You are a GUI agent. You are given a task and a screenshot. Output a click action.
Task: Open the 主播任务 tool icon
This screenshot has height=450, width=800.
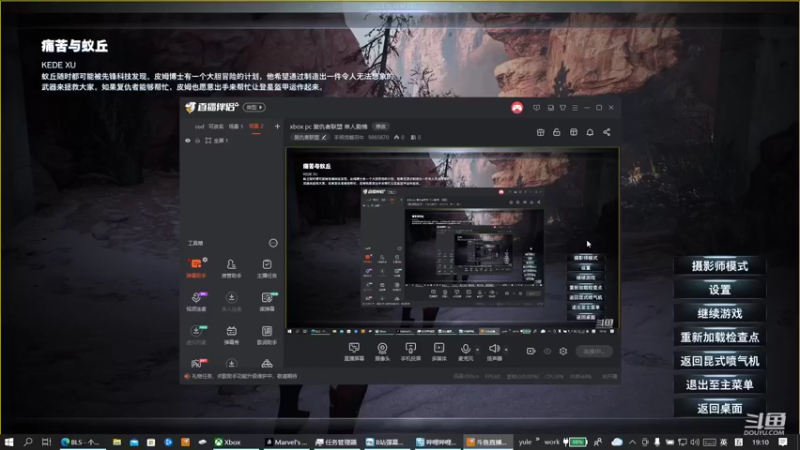[x=266, y=268]
